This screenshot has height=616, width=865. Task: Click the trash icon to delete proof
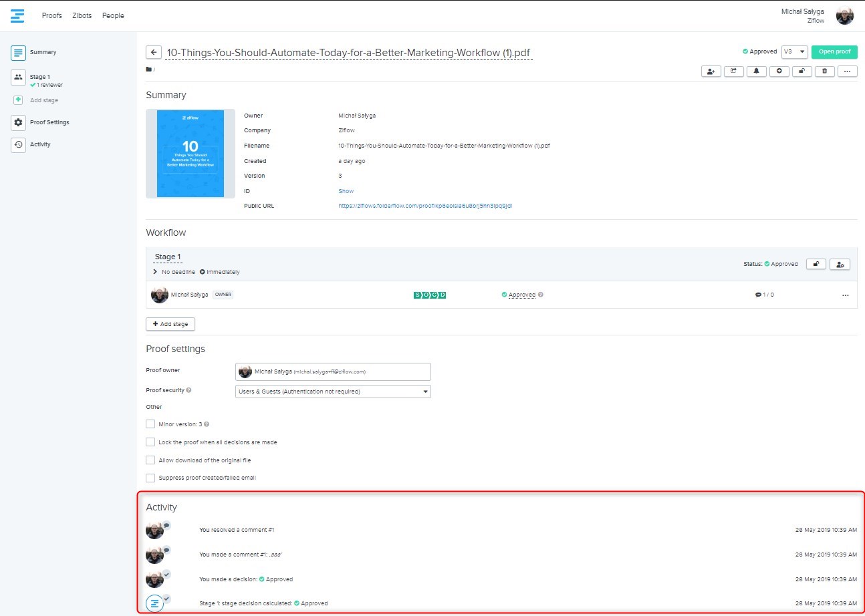(x=824, y=71)
